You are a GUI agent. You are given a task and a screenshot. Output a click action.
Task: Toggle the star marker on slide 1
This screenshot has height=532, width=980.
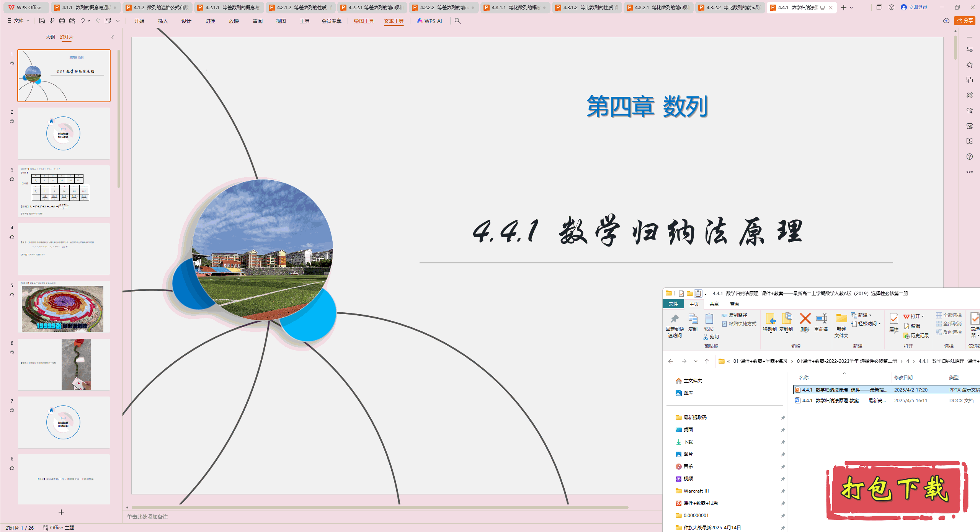pos(12,64)
